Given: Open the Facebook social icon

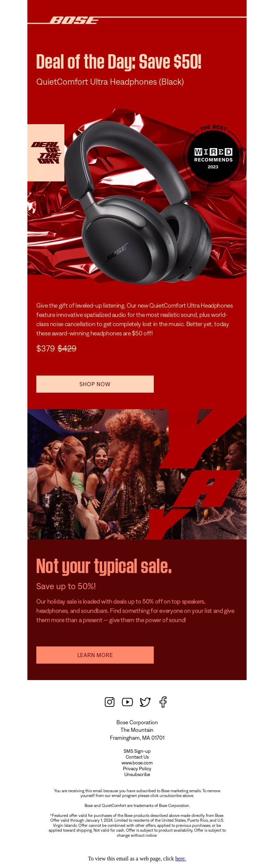Looking at the screenshot, I should pos(163,702).
